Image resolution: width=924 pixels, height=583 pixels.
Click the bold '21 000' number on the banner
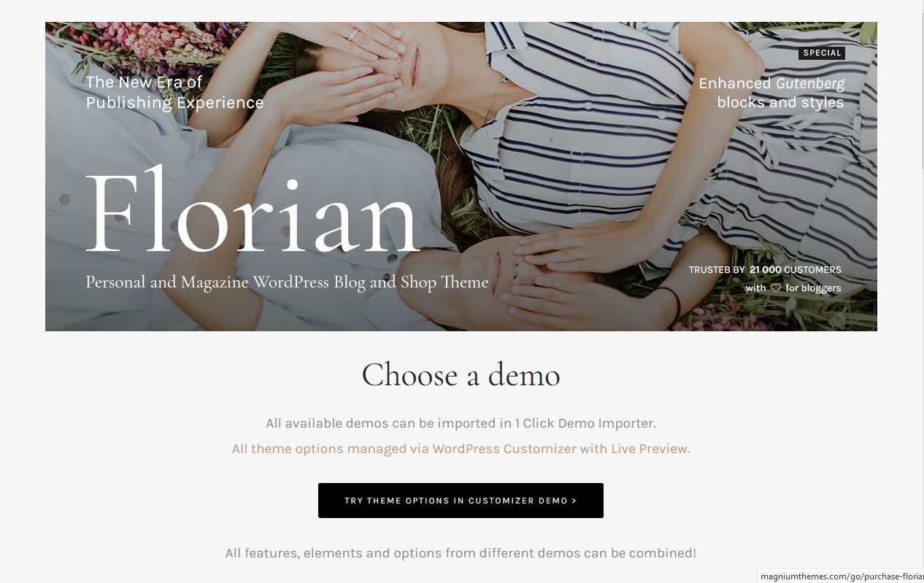click(765, 270)
